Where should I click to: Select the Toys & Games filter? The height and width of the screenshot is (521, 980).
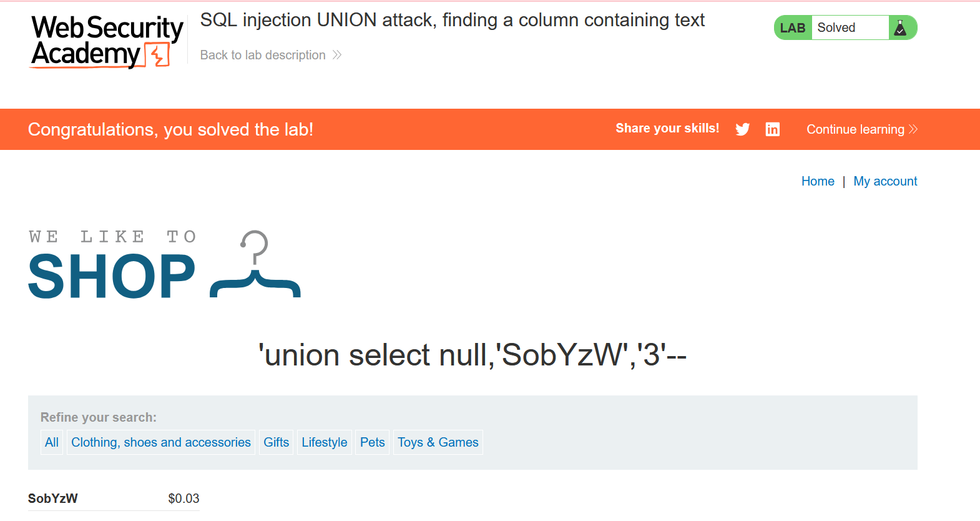pos(438,442)
